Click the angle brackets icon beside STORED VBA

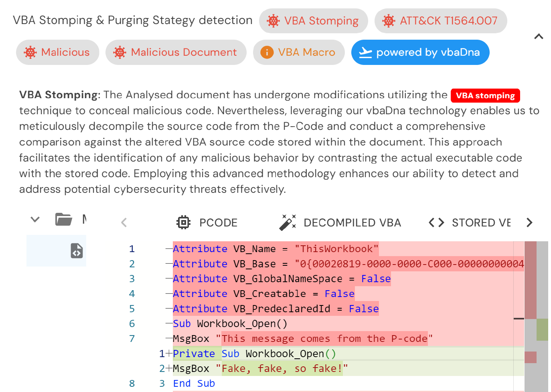436,222
